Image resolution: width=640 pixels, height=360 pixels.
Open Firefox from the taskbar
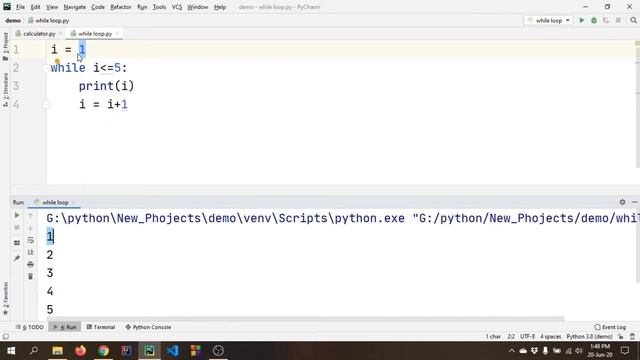tap(80, 351)
